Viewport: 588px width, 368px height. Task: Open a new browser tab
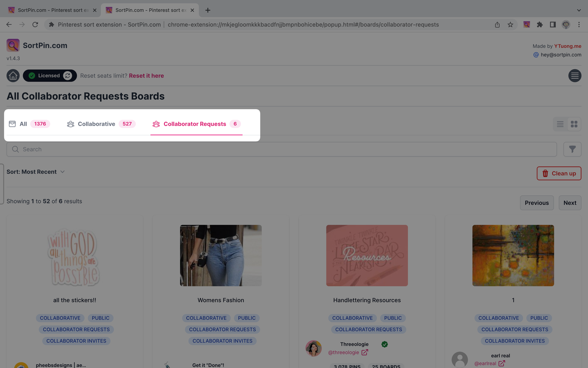click(208, 10)
